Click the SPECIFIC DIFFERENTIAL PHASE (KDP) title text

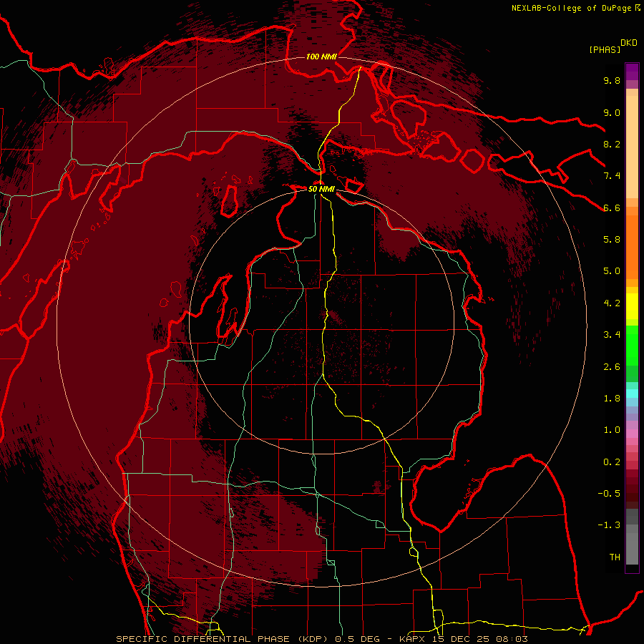[223, 639]
